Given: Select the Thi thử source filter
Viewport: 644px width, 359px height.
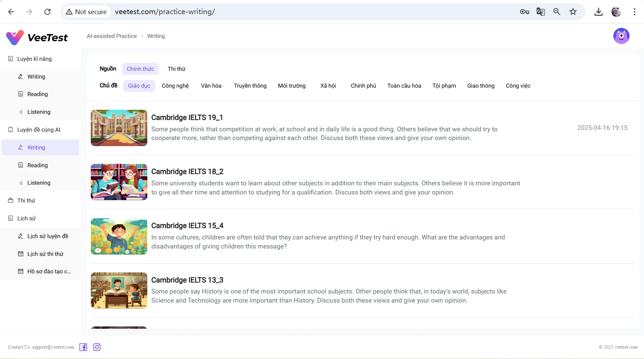Looking at the screenshot, I should [x=177, y=69].
